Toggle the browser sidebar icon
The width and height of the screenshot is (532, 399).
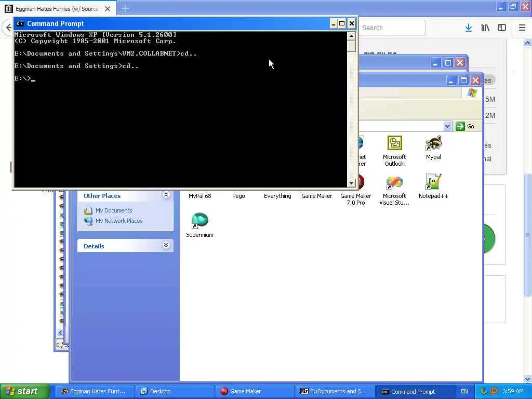click(502, 28)
